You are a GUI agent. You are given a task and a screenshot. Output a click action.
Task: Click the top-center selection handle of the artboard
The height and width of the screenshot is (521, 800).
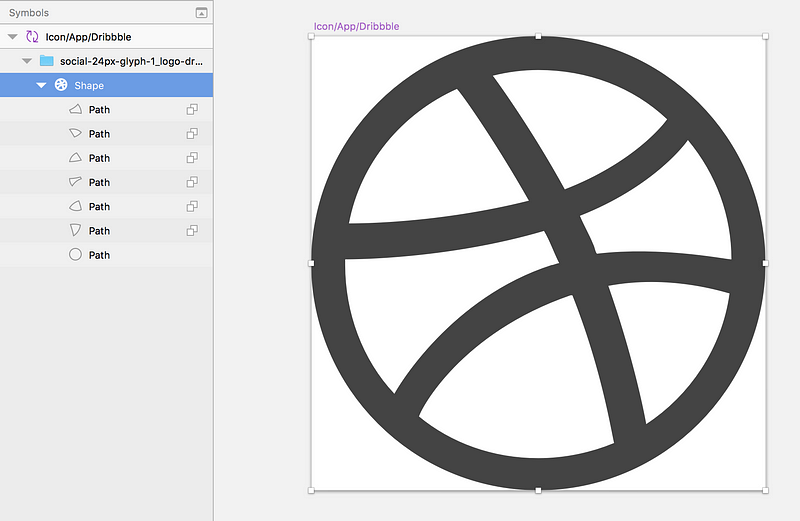(538, 36)
